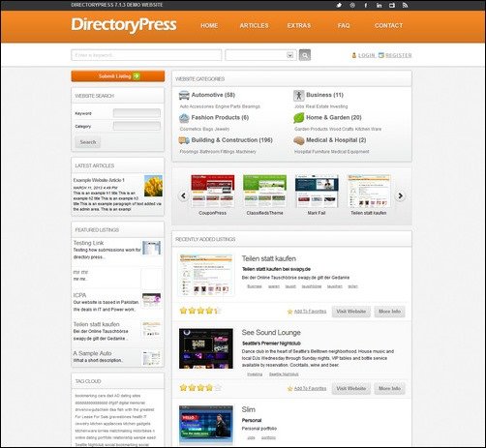Focus the top keyword search field

coord(146,55)
